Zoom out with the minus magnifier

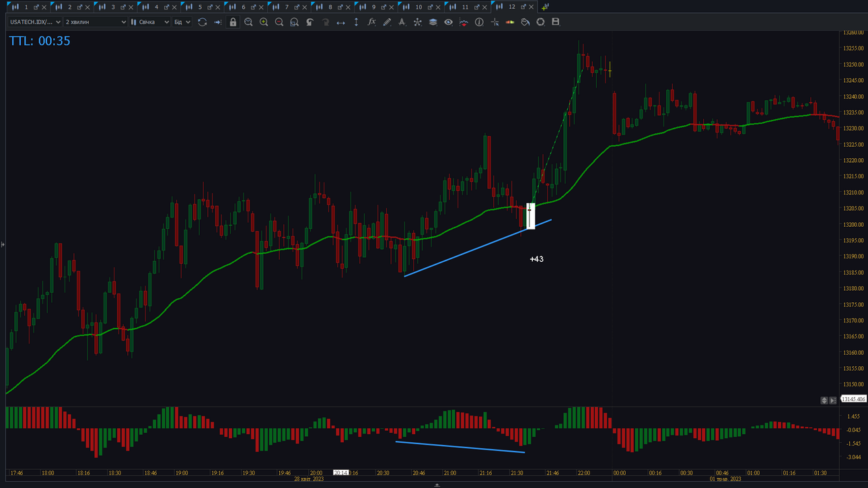[279, 22]
